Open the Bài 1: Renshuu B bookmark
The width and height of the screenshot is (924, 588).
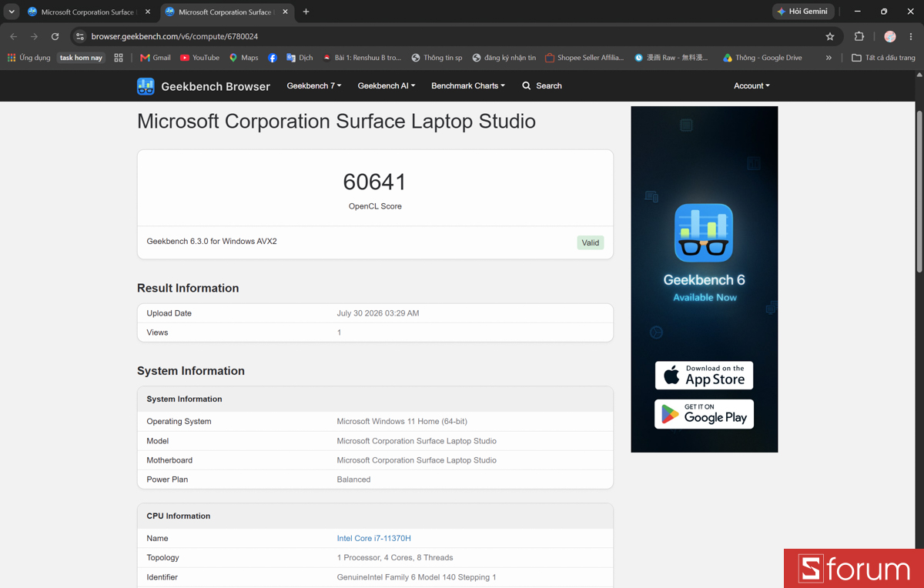pos(362,58)
